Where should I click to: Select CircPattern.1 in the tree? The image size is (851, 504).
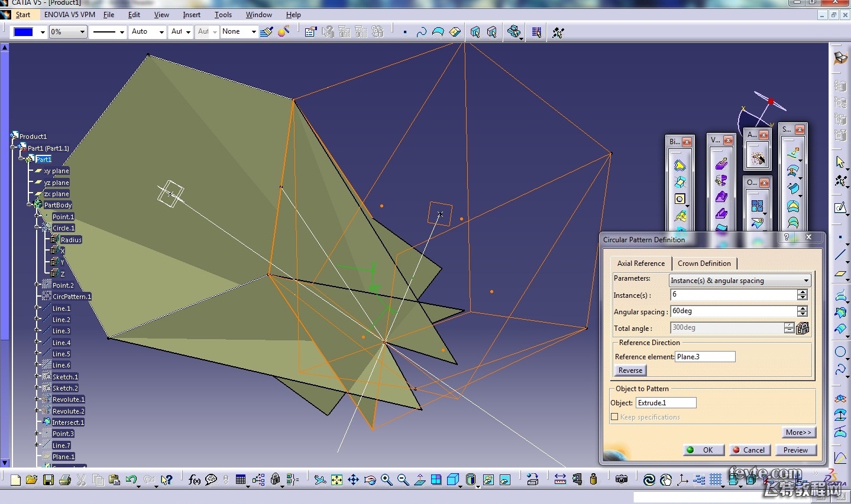click(72, 297)
